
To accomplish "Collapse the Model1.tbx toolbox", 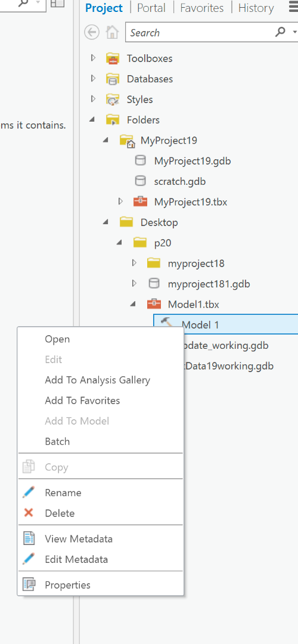I will 133,304.
